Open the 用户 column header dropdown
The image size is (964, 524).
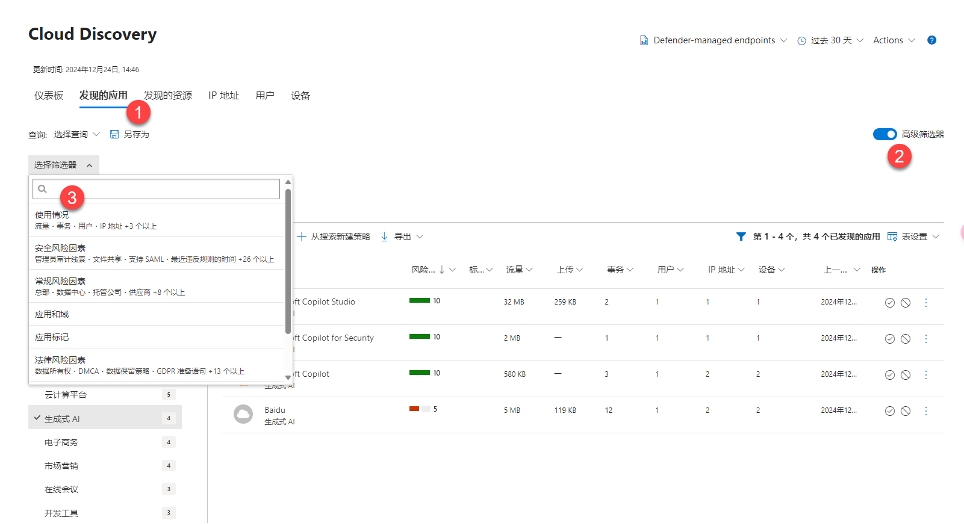pos(670,269)
